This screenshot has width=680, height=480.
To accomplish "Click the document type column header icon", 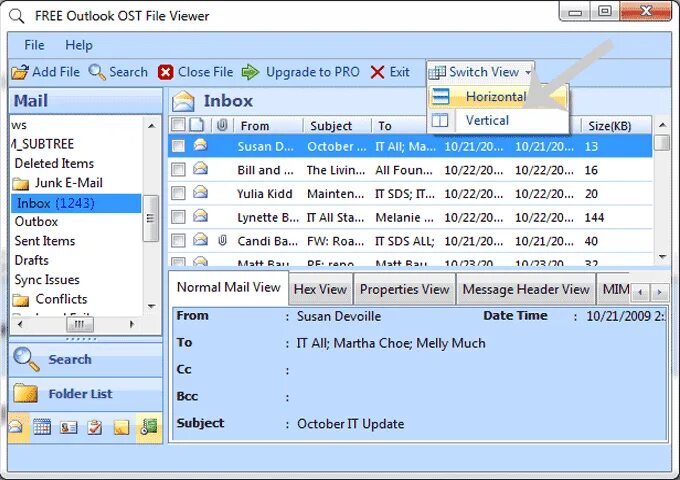I will pyautogui.click(x=196, y=125).
